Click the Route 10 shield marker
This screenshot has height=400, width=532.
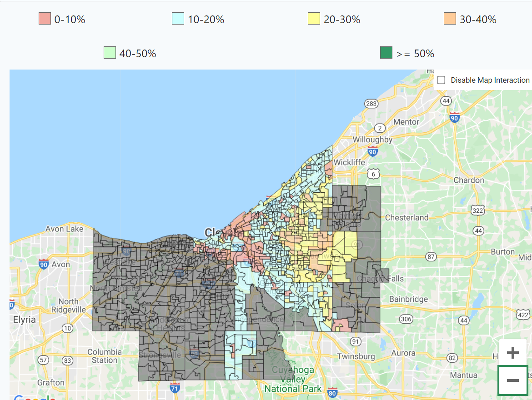pos(67,328)
